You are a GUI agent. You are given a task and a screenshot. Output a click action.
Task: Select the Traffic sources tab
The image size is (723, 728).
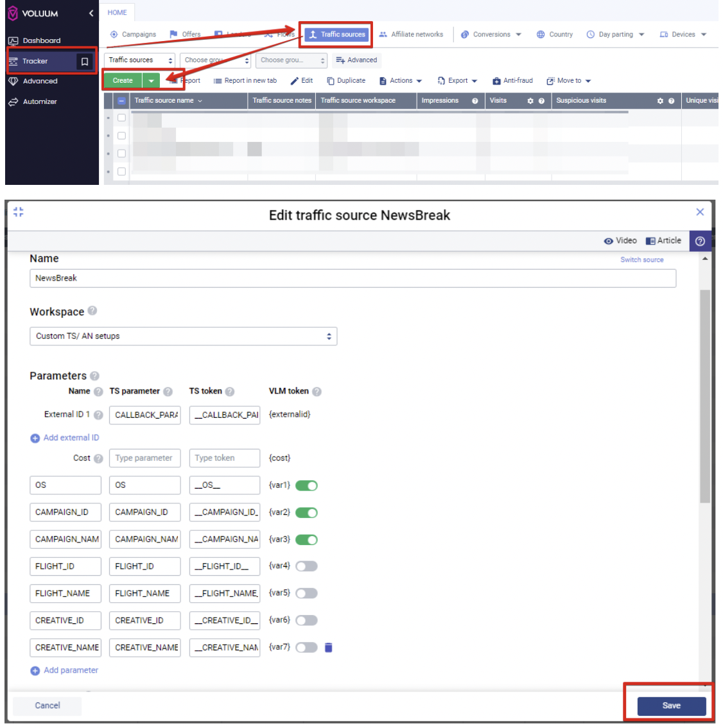click(338, 35)
